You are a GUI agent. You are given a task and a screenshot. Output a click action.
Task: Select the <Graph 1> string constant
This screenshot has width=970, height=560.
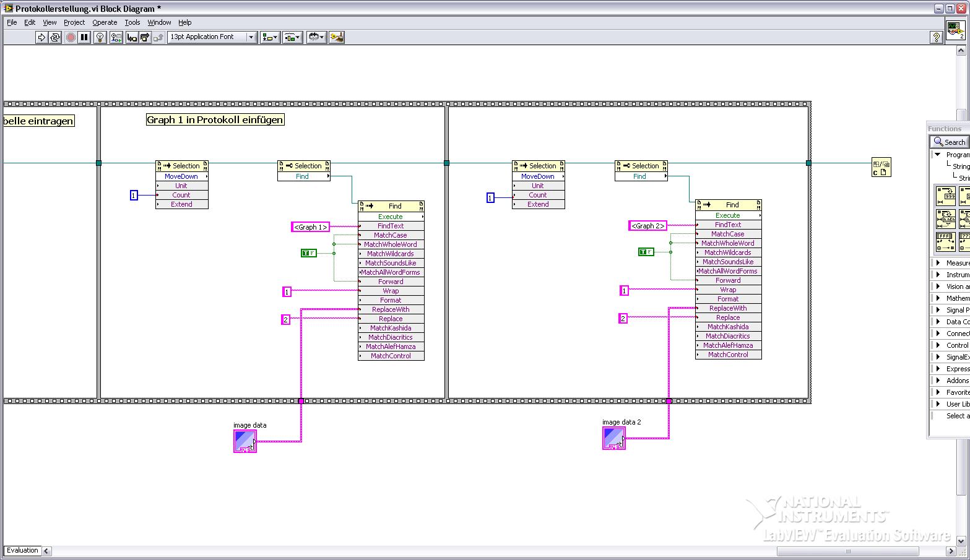[x=310, y=227]
